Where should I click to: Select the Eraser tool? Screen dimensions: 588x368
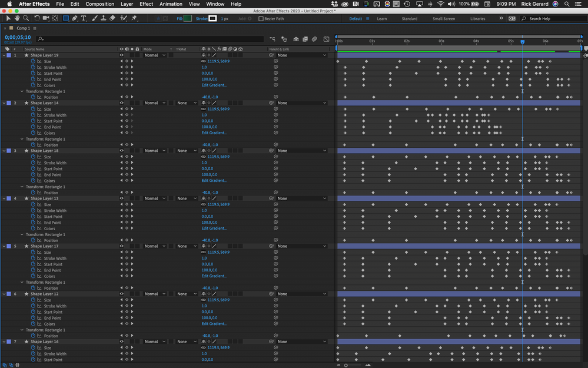click(x=112, y=18)
